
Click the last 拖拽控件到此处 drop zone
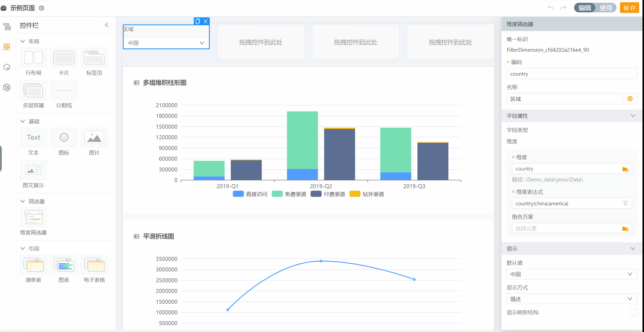tap(450, 42)
